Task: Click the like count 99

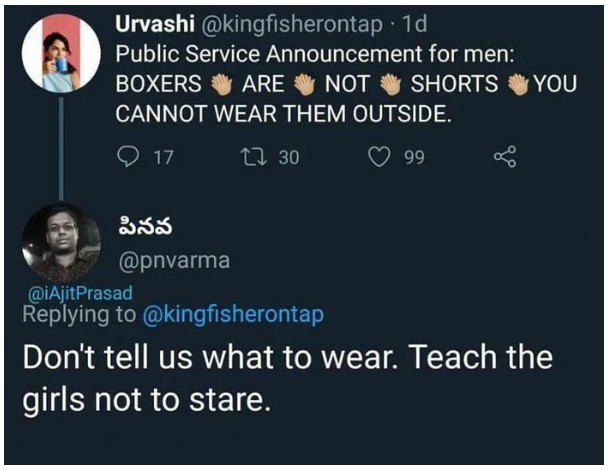Action: tap(414, 157)
